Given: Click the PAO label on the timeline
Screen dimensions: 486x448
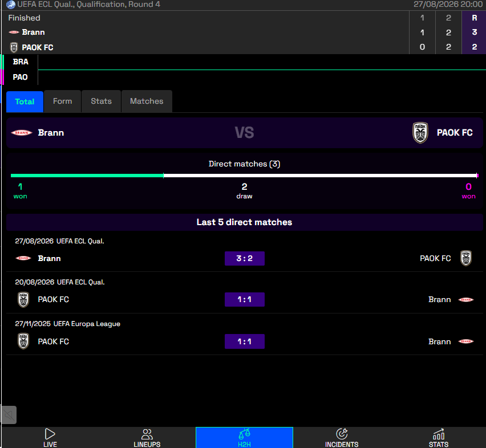Looking at the screenshot, I should (x=20, y=77).
